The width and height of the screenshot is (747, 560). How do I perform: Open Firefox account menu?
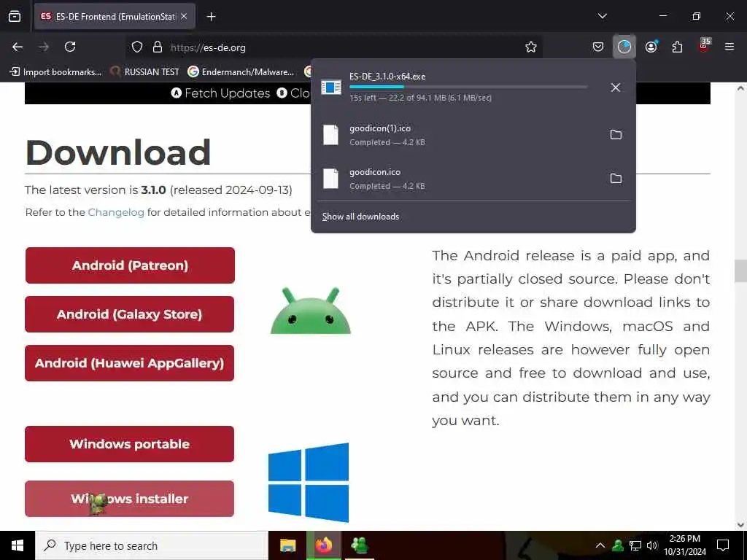[651, 47]
